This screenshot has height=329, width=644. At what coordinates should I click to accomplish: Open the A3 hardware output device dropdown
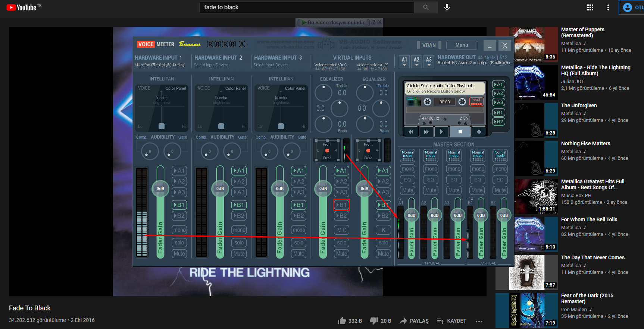pyautogui.click(x=429, y=61)
